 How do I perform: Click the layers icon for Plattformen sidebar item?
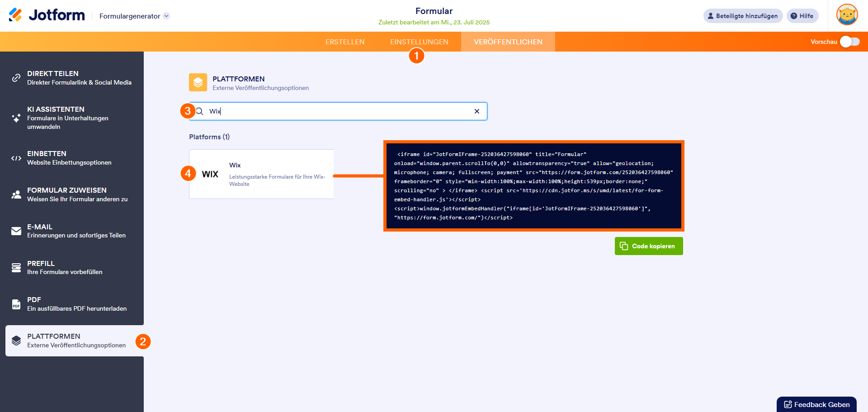tap(16, 341)
